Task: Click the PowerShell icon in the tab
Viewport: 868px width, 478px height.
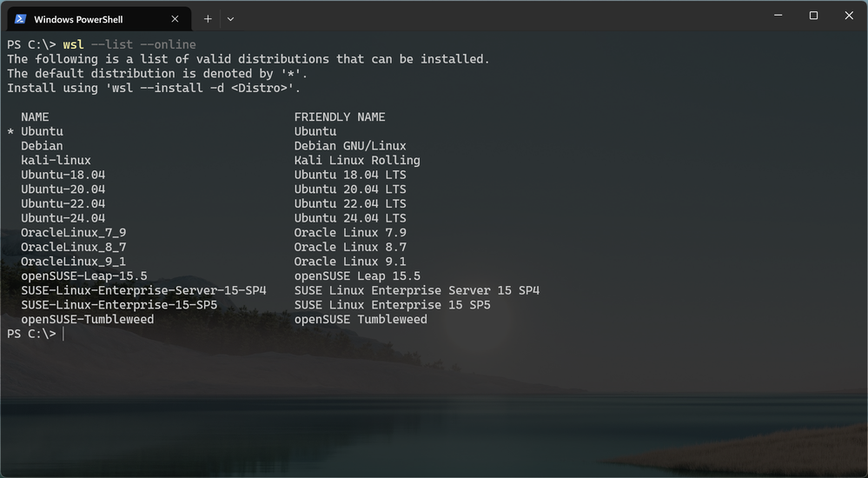Action: point(20,18)
